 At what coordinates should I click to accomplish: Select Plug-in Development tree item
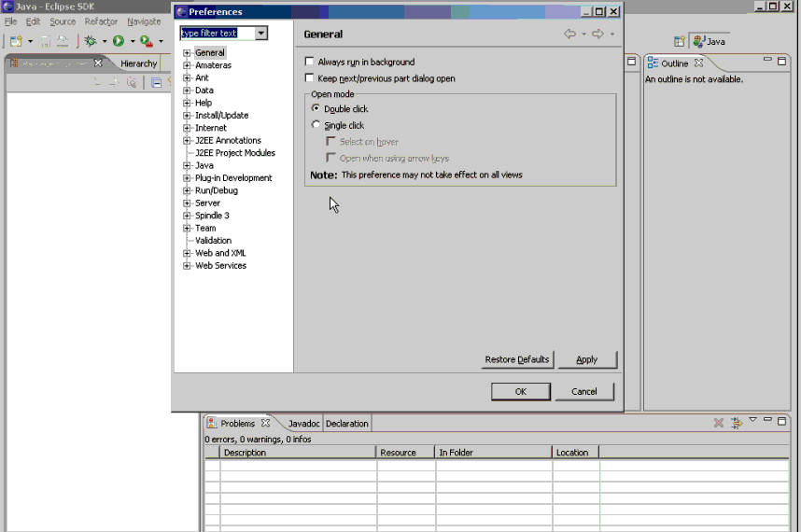(x=233, y=177)
